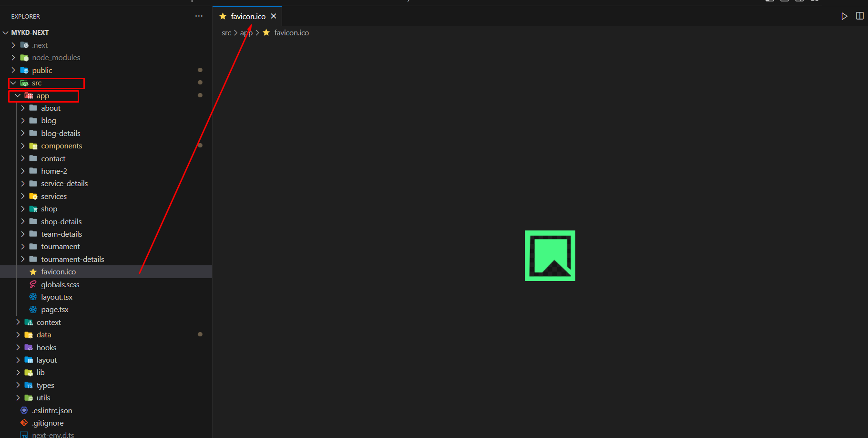868x438 pixels.
Task: Click the components folder icon
Action: pyautogui.click(x=33, y=146)
